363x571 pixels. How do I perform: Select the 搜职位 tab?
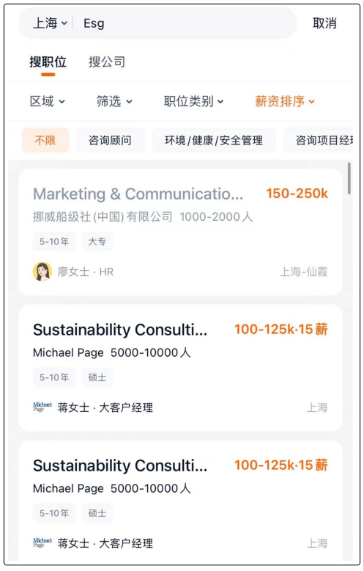(48, 62)
